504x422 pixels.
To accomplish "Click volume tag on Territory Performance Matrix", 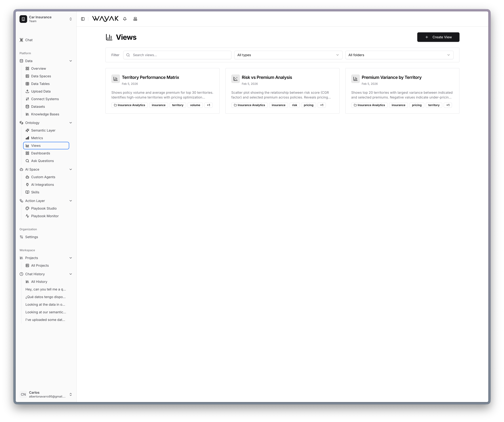I will 195,105.
